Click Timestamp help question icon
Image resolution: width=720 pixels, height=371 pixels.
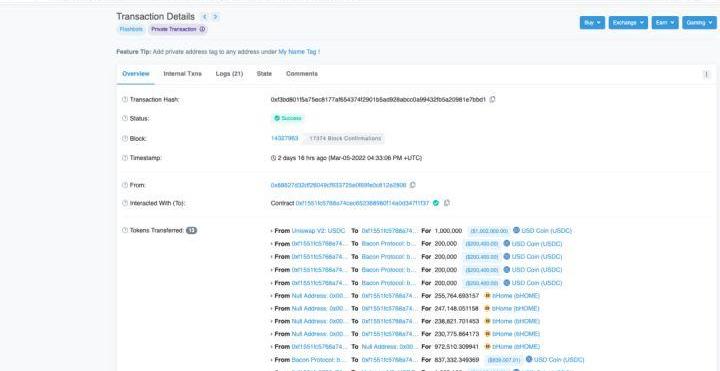pos(124,157)
